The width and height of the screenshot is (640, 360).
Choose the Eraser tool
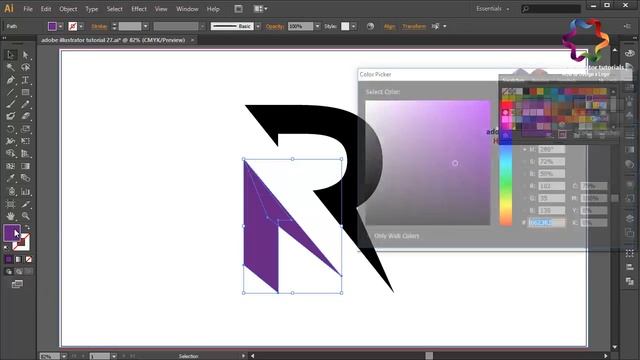pyautogui.click(x=25, y=116)
